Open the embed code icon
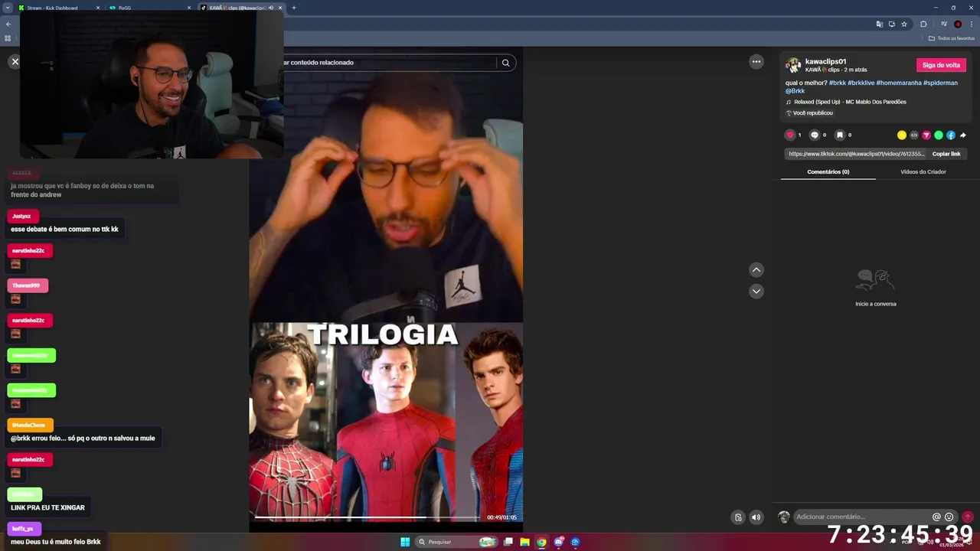This screenshot has width=980, height=551. pyautogui.click(x=914, y=135)
